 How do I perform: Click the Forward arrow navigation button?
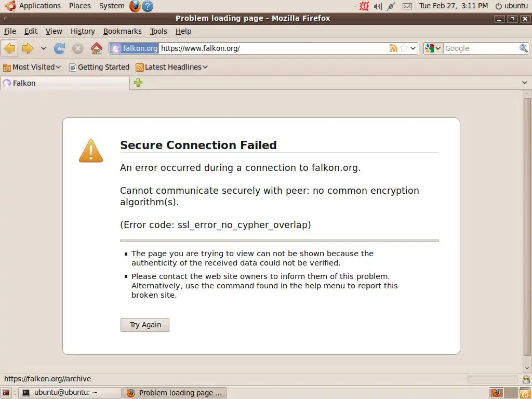coord(28,48)
